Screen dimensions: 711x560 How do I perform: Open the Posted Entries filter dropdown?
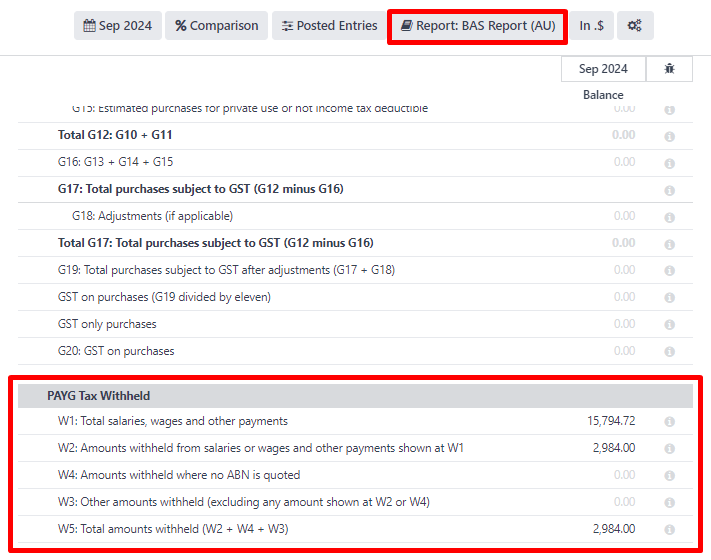point(330,26)
